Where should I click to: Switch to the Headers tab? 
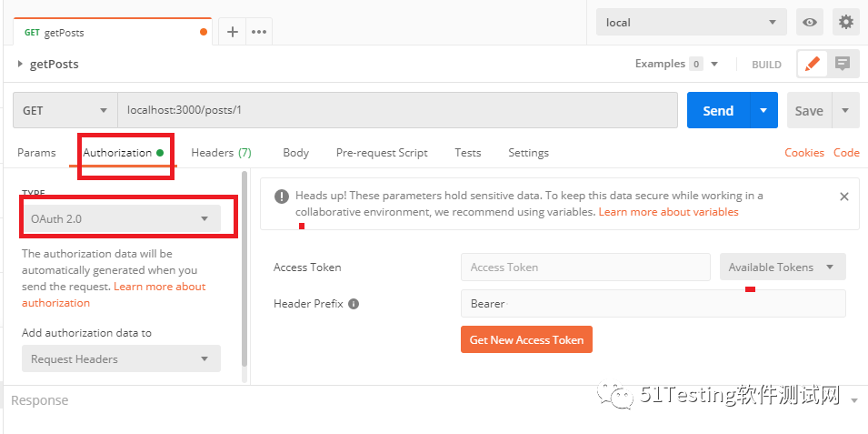pos(221,153)
